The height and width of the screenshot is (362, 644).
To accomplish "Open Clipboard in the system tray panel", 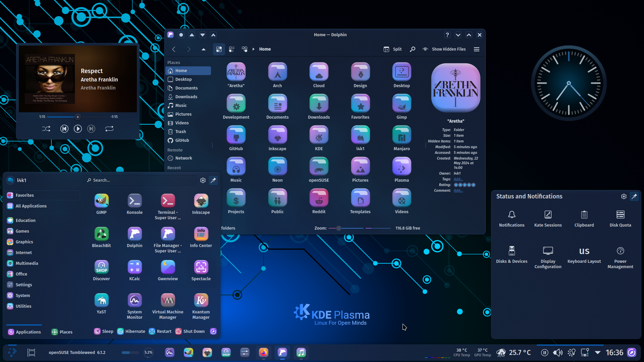I will (x=584, y=218).
